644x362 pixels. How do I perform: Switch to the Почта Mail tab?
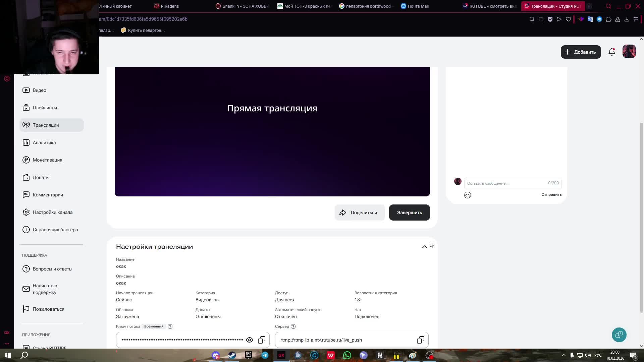point(418,6)
